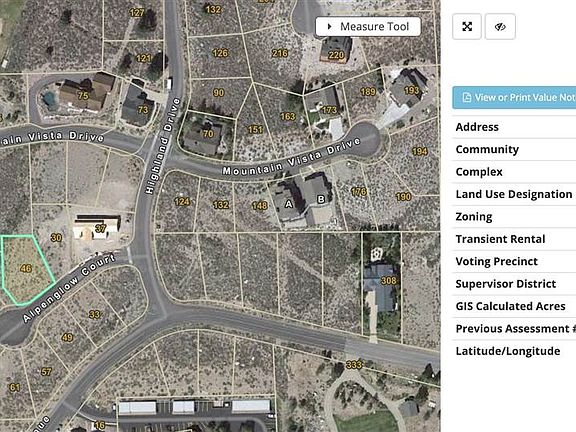576x432 pixels.
Task: Click parcel label 121
Action: [x=143, y=58]
